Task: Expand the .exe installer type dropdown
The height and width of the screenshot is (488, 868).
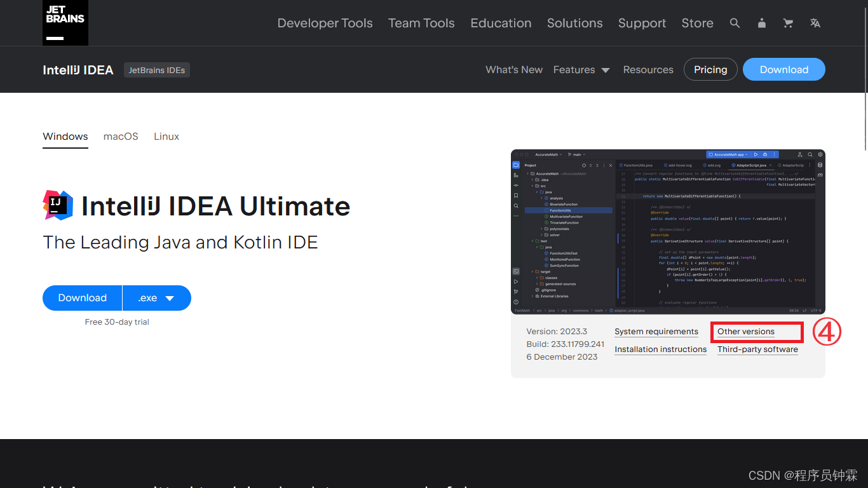Action: click(x=157, y=298)
